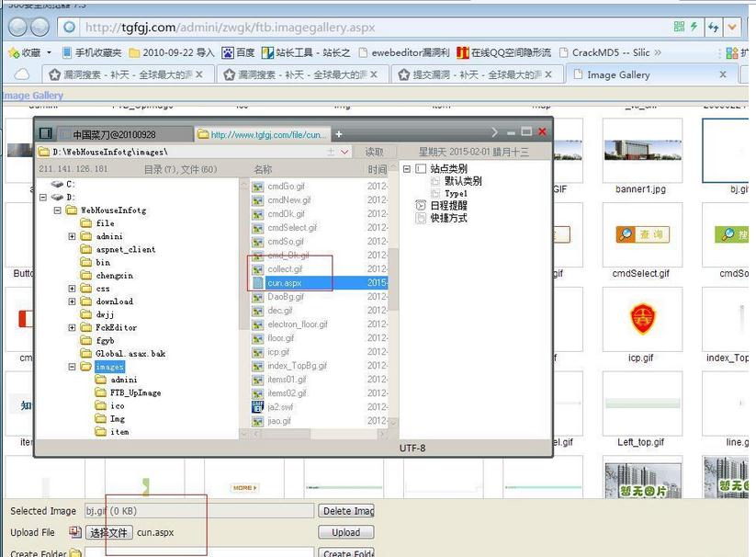756x557 pixels.
Task: Select the ico folder in tree
Action: click(x=110, y=405)
